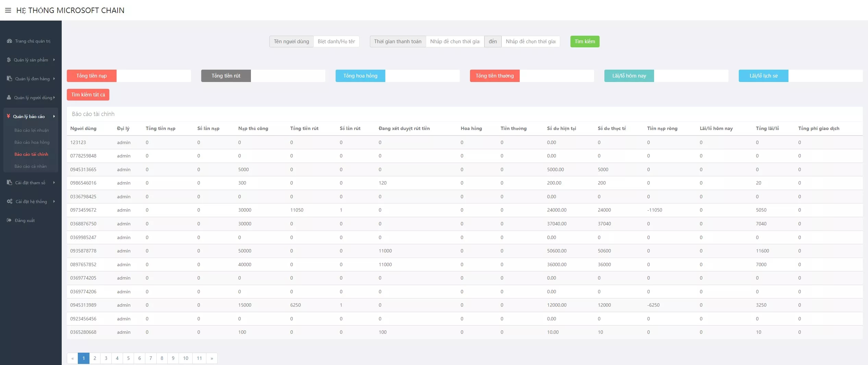
Task: Click the yen icon beside Quản lý báo cáo
Action: [x=9, y=116]
